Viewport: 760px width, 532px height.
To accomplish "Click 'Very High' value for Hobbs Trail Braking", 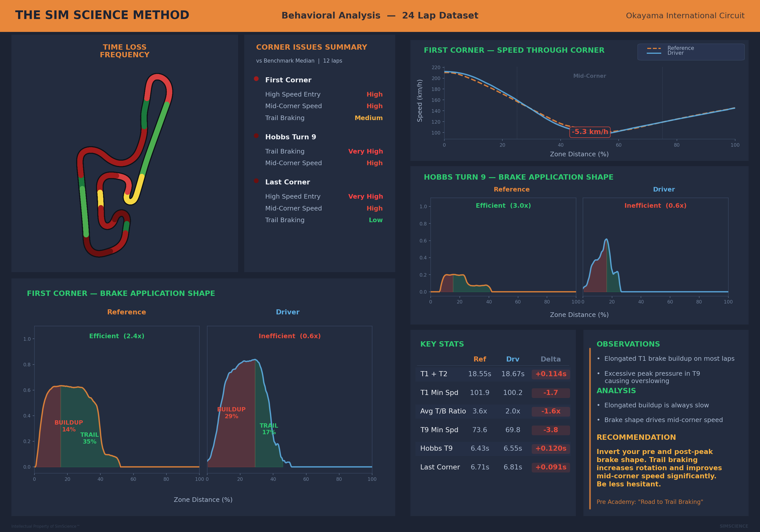I will coord(366,151).
